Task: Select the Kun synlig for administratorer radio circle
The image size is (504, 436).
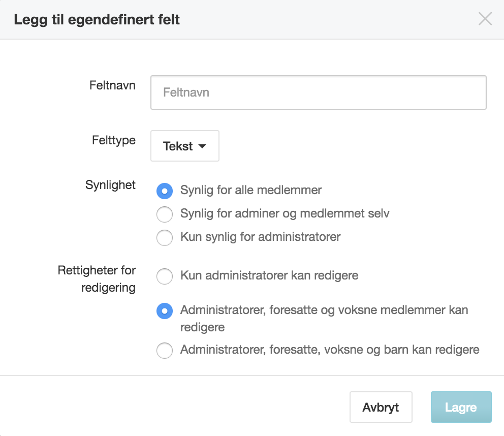Action: coord(165,238)
